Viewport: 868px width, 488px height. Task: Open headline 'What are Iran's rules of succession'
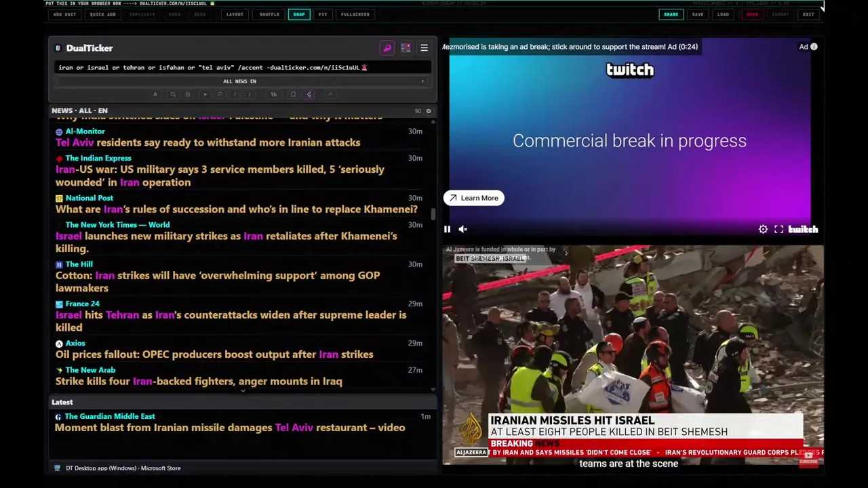pos(237,209)
